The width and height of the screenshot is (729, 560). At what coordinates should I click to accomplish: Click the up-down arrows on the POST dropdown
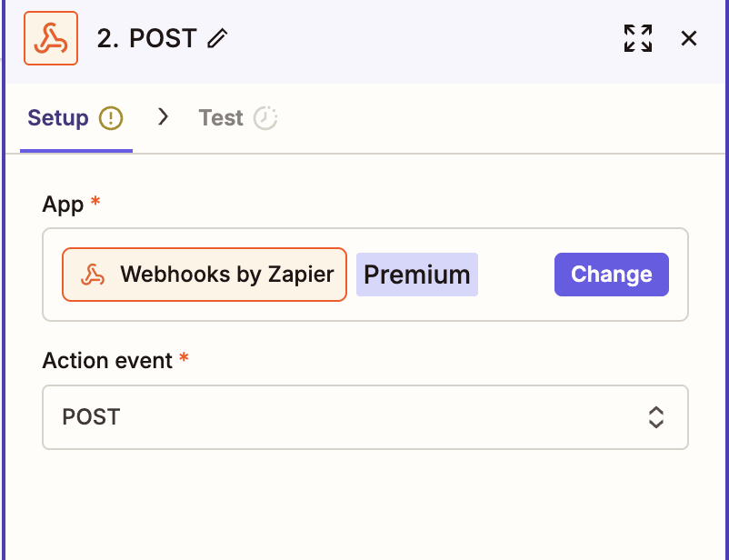(x=656, y=417)
